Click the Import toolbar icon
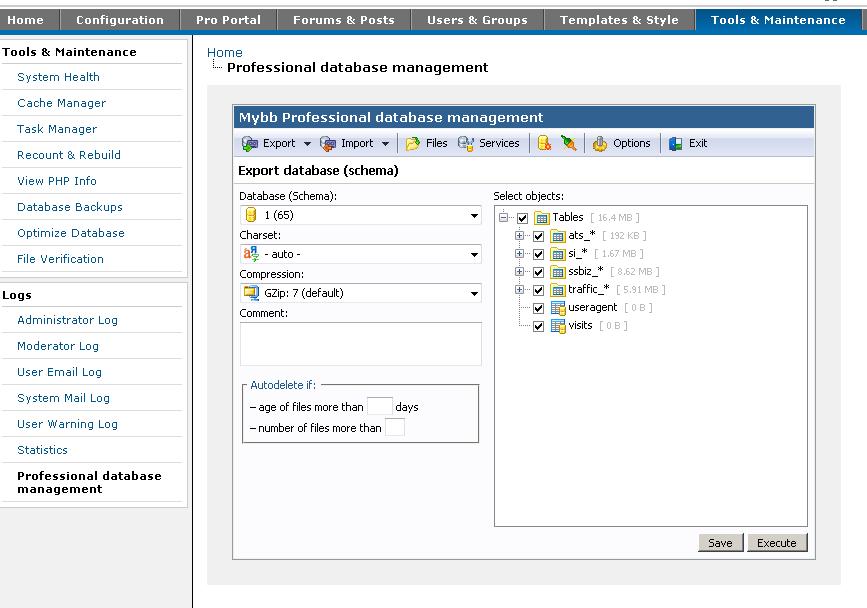The image size is (867, 608). coord(328,143)
